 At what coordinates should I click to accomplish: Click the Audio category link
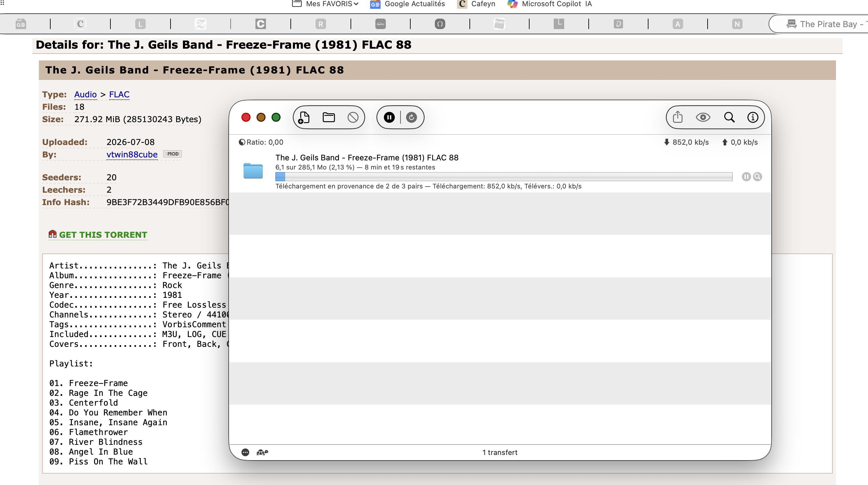[85, 95]
